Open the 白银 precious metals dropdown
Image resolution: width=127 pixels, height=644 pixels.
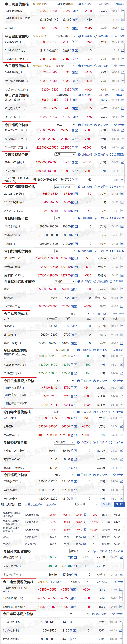coord(64,381)
